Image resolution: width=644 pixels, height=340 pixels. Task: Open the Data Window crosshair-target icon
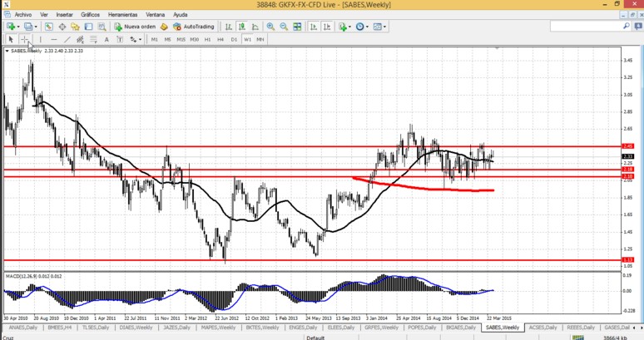pos(62,27)
